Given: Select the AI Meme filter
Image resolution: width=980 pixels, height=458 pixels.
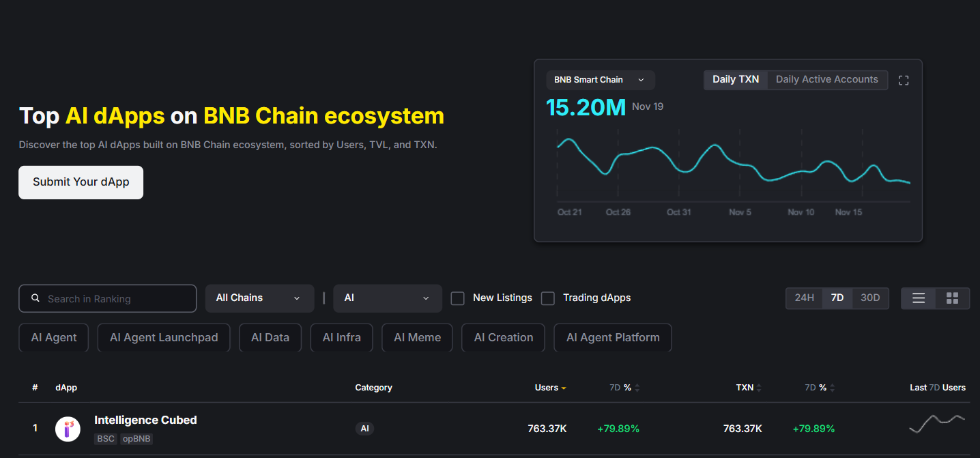Looking at the screenshot, I should click(x=417, y=337).
